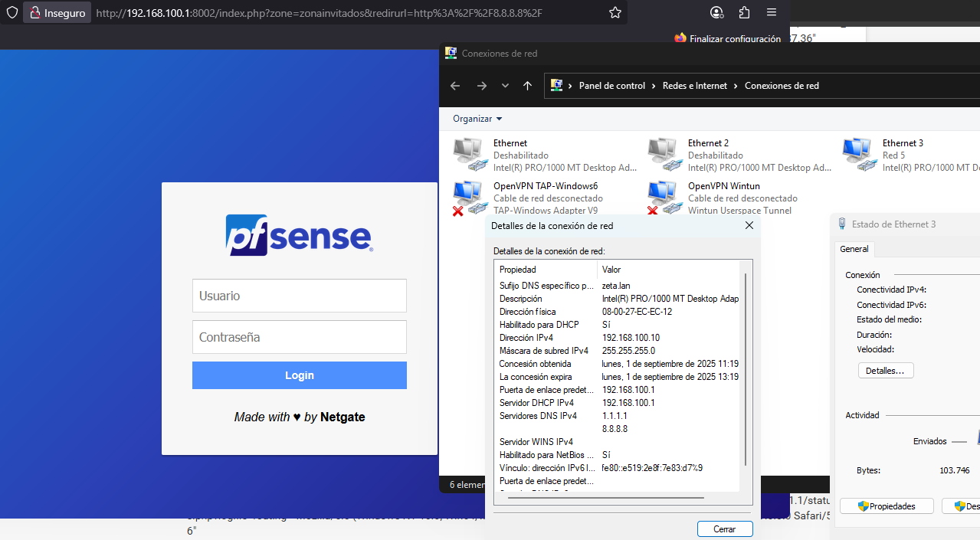The width and height of the screenshot is (980, 540).
Task: Open Detalles... in Ethernet 3 status
Action: [x=885, y=371]
